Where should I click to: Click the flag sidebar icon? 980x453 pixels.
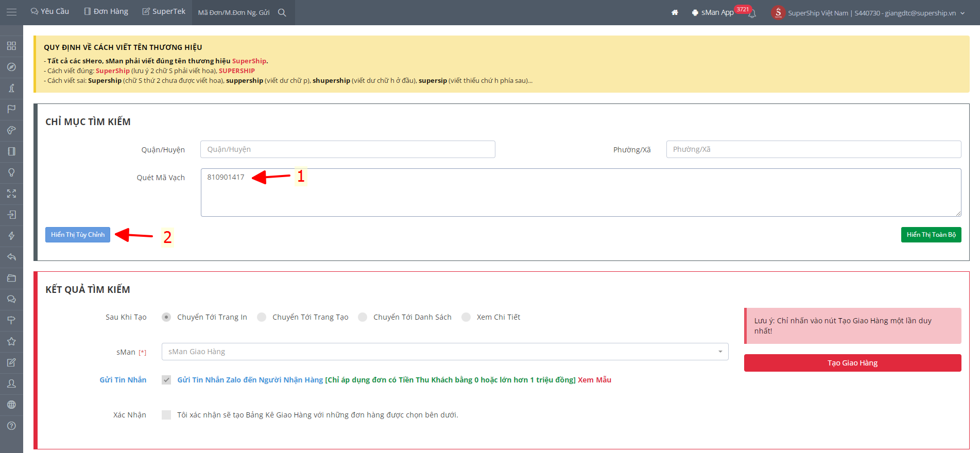(11, 109)
